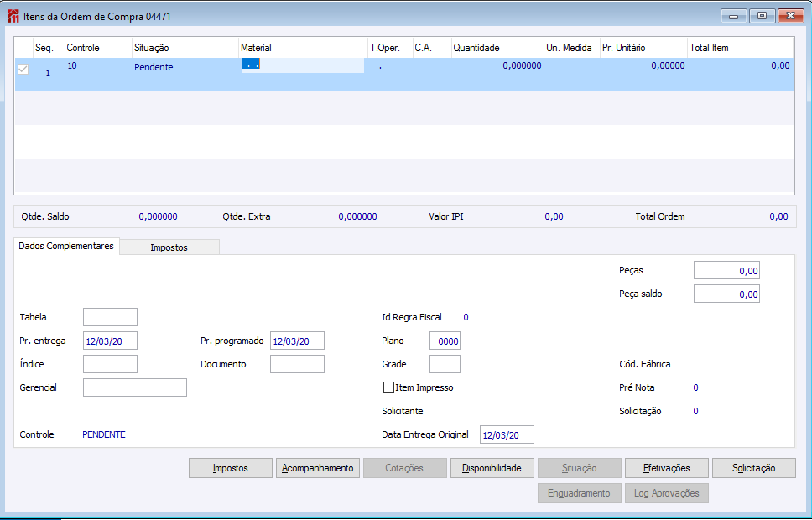812x520 pixels.
Task: Check the Item Impresso checkbox
Action: click(x=388, y=387)
